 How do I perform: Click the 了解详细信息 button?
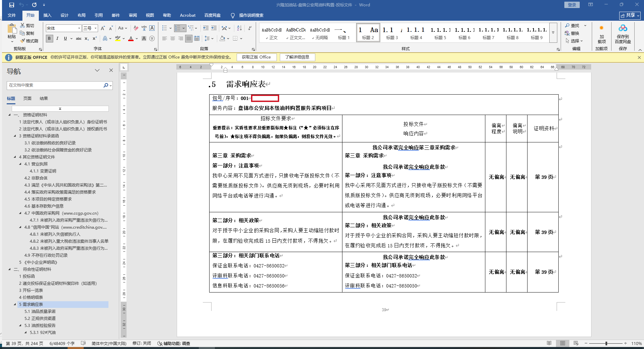(297, 57)
